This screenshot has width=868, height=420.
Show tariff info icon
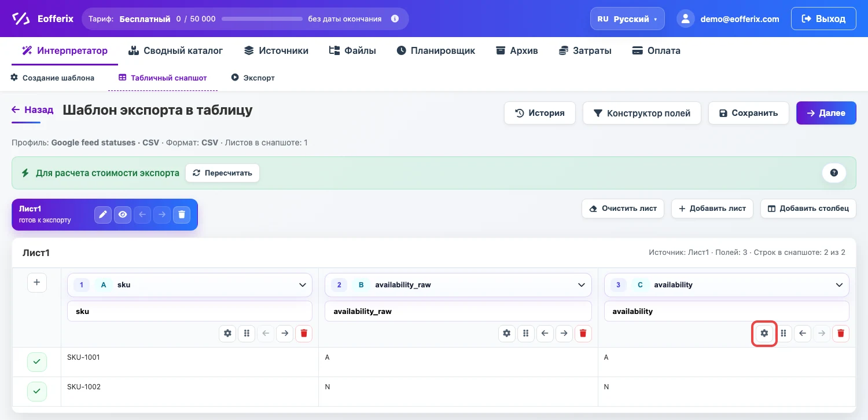pos(395,19)
